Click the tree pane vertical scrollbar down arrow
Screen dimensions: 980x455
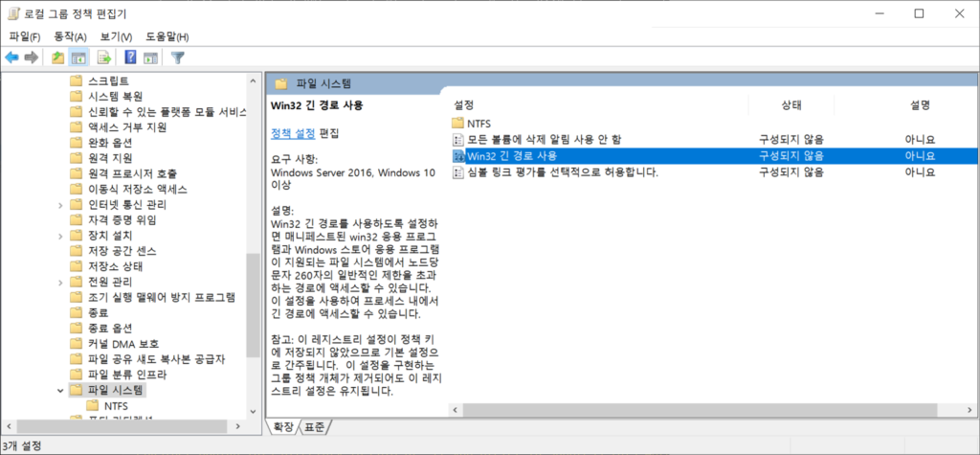coord(254,410)
